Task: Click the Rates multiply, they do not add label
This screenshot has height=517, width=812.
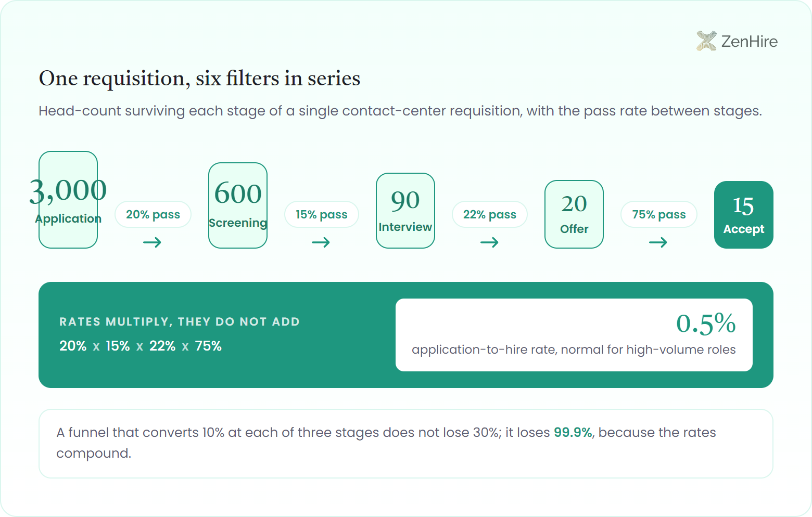Action: (x=180, y=321)
